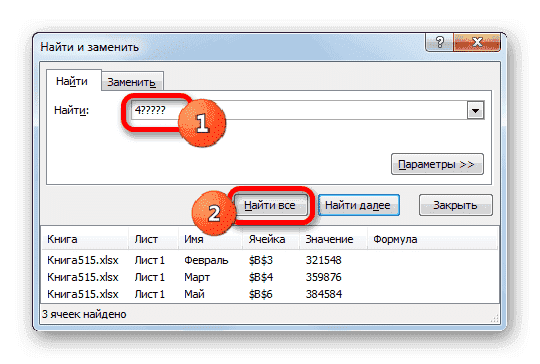Select the result row for Февраль
Screen dimensions: 540x364
click(270, 260)
